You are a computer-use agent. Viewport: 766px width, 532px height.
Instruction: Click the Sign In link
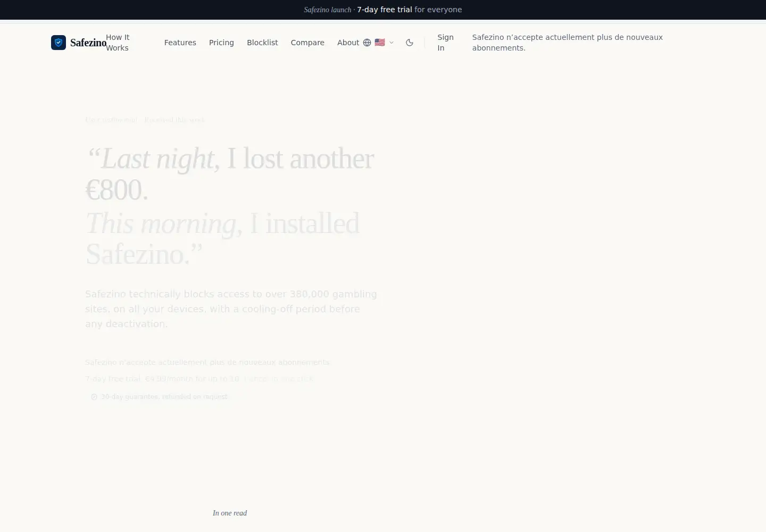tap(446, 43)
